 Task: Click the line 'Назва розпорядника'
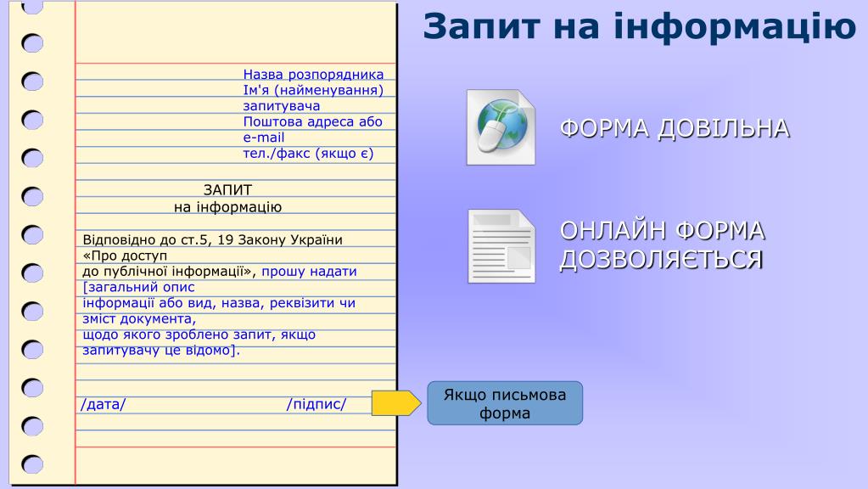coord(313,74)
